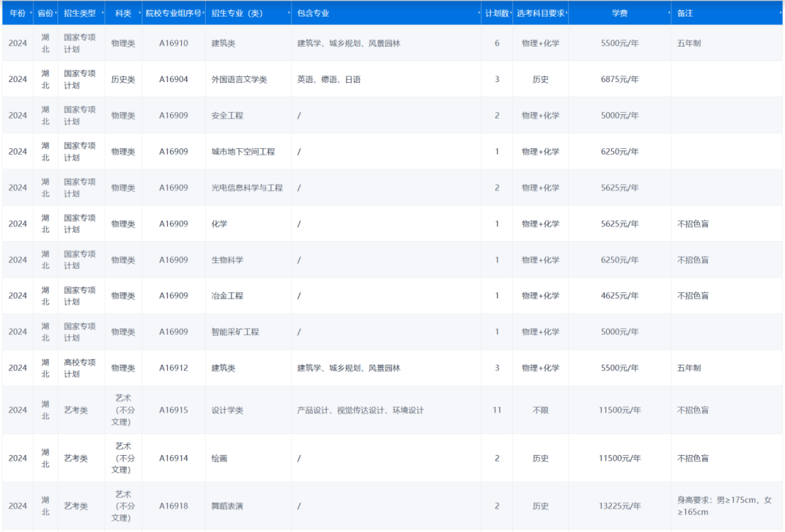This screenshot has height=532, width=785.
Task: Select group code A16904 cell
Action: (x=174, y=79)
